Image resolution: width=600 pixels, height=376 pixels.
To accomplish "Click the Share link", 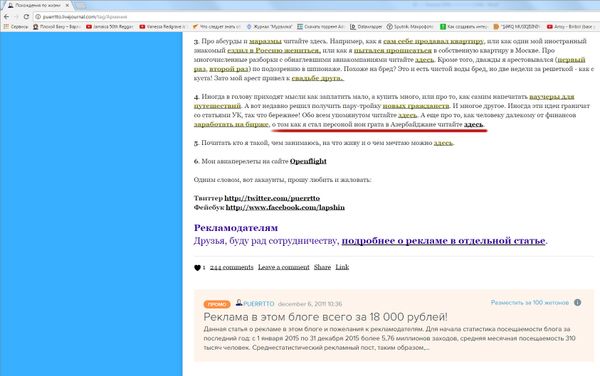I will pyautogui.click(x=322, y=267).
